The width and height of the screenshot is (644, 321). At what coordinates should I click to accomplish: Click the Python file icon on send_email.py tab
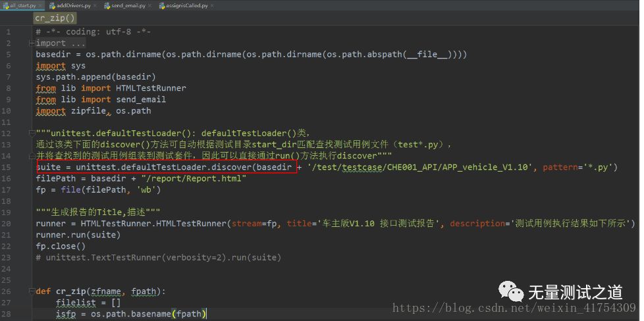point(107,6)
